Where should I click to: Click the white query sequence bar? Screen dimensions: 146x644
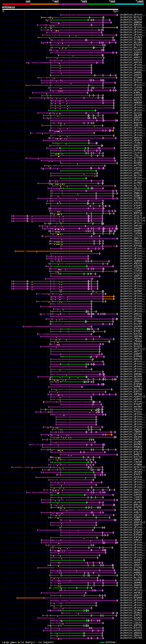click(x=60, y=10)
